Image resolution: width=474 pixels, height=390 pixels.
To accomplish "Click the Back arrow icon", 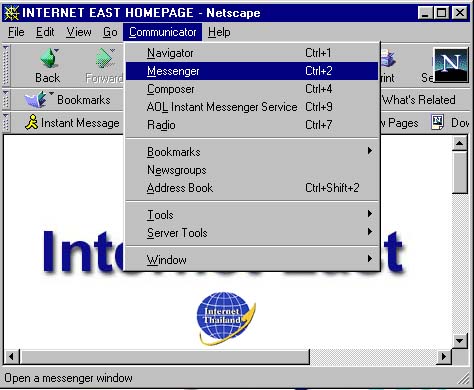I will [49, 58].
